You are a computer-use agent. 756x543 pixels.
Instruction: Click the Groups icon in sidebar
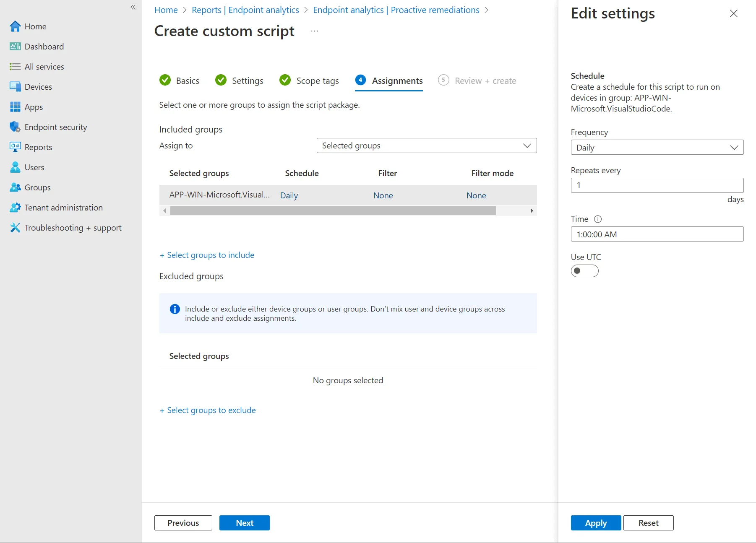15,187
